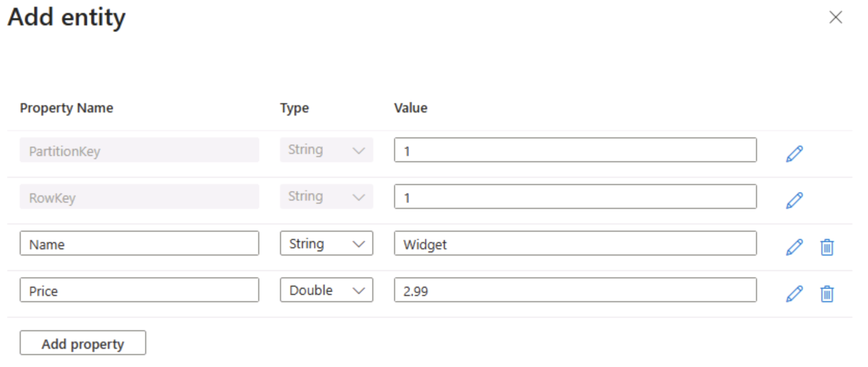Click the Value column header
This screenshot has width=868, height=367.
click(x=410, y=108)
